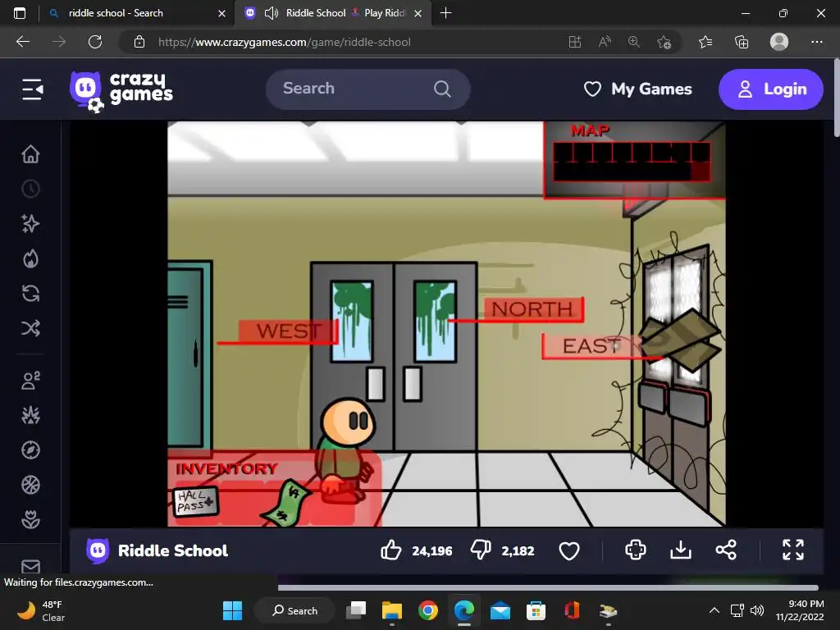Viewport: 840px width, 630px height.
Task: Open the CrazyGames home sidebar icon
Action: pyautogui.click(x=30, y=153)
